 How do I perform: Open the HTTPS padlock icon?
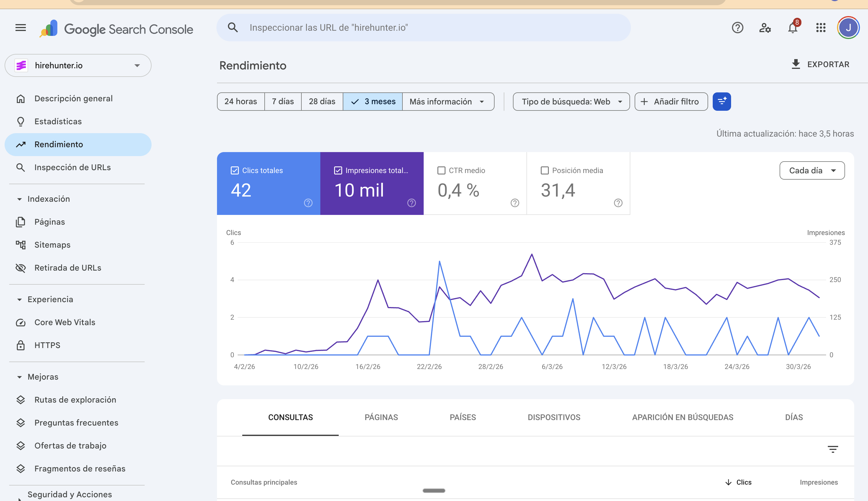coord(21,345)
